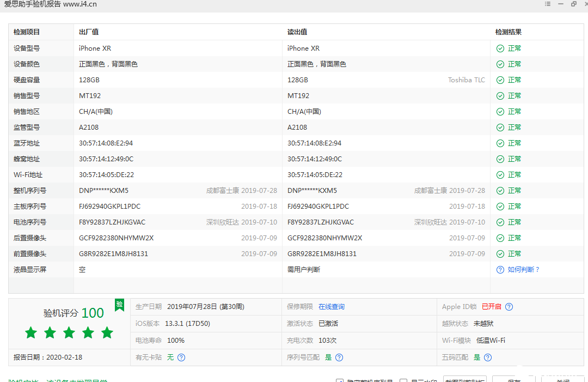The image size is (588, 382).
Task: Click help icon beside 五码匹配 是
Action: click(487, 357)
